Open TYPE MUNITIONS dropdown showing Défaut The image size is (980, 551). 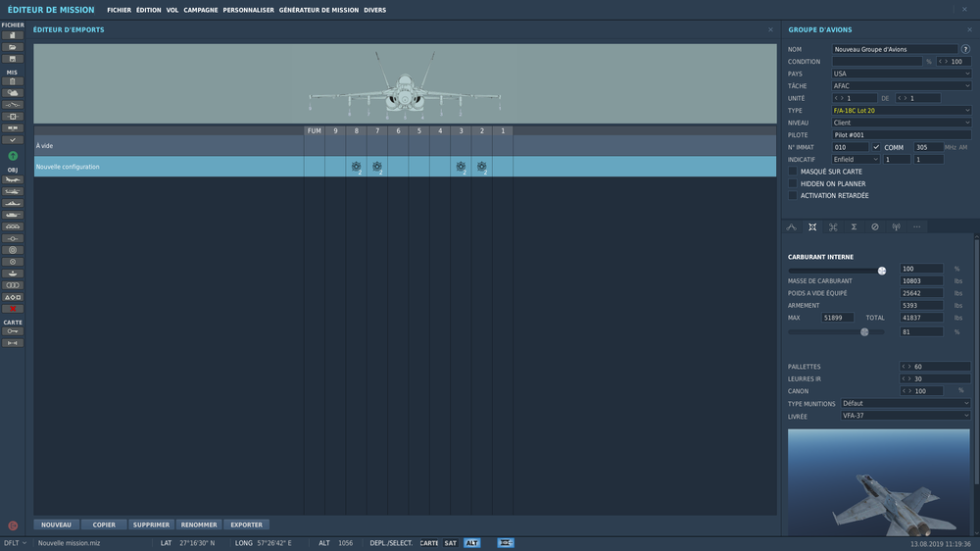click(906, 403)
